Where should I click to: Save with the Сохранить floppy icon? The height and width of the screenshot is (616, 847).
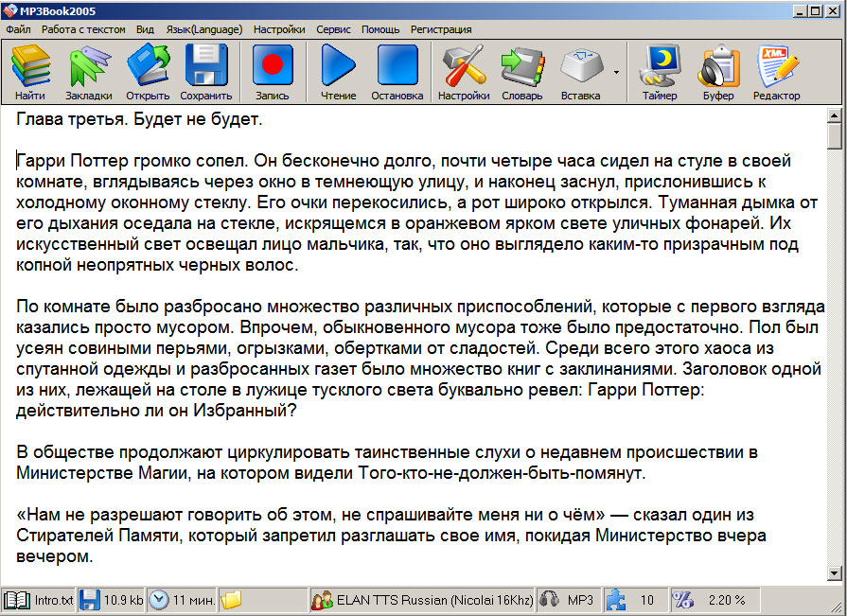[206, 72]
